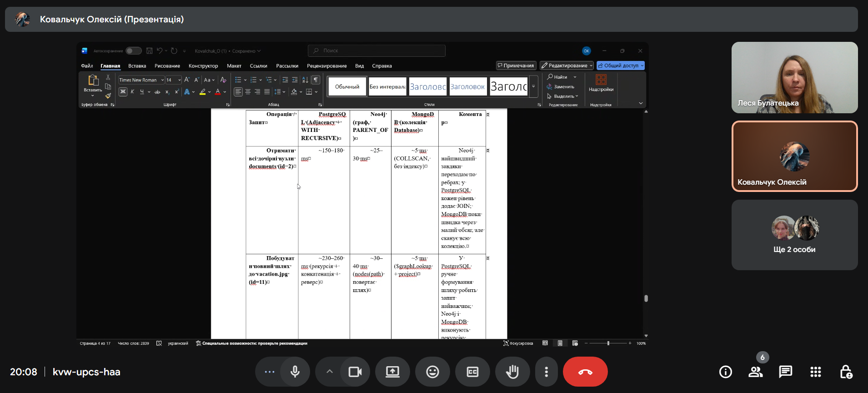
Task: Open the emoji reactions panel
Action: (432, 372)
